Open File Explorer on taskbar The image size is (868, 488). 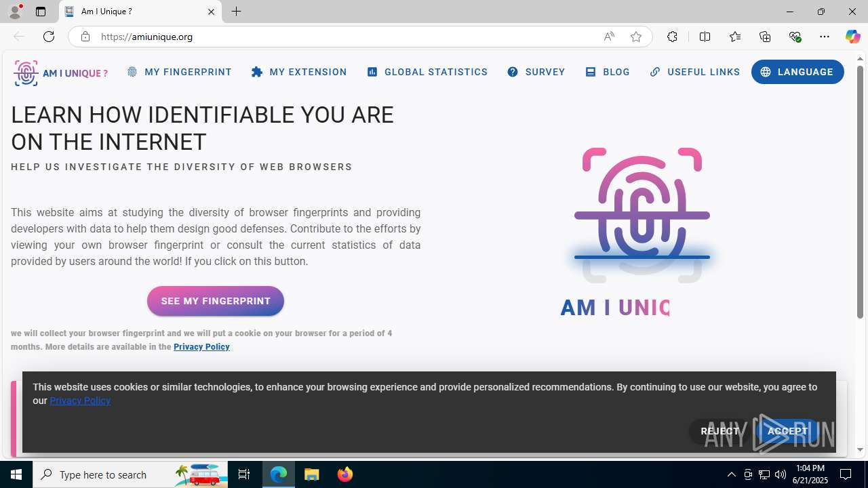click(312, 474)
